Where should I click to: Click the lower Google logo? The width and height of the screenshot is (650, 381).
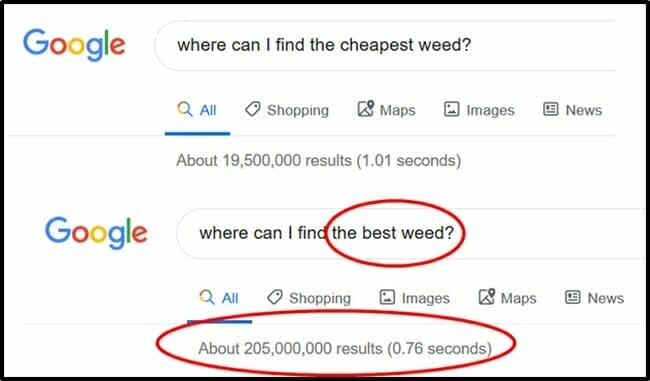pyautogui.click(x=96, y=232)
